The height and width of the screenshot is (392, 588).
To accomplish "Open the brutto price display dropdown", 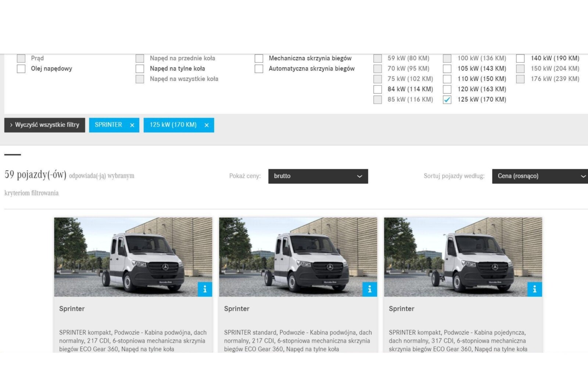I will [x=318, y=176].
